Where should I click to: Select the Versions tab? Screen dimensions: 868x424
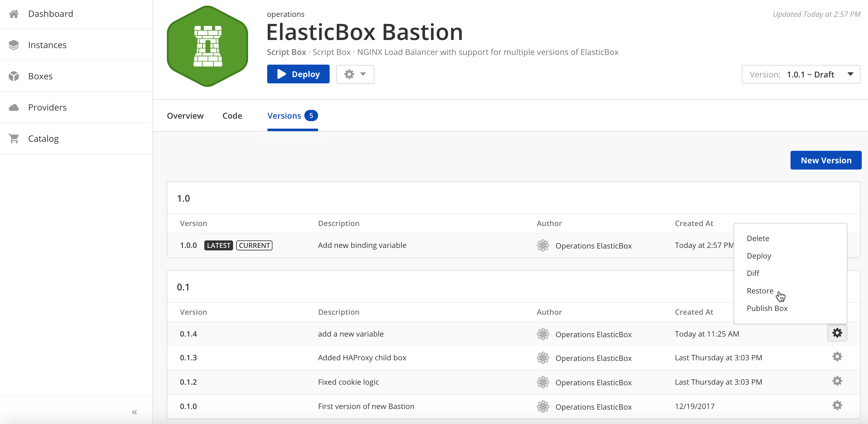[x=292, y=116]
